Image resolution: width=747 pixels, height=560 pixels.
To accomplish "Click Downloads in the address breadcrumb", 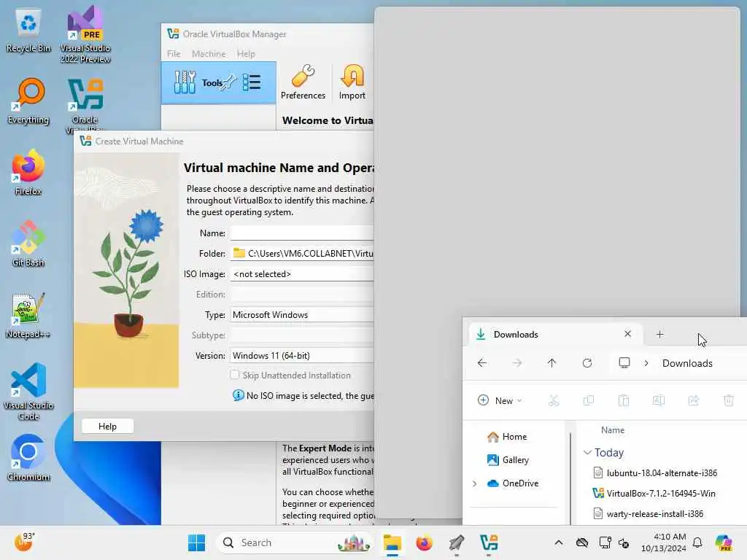I will tap(687, 363).
